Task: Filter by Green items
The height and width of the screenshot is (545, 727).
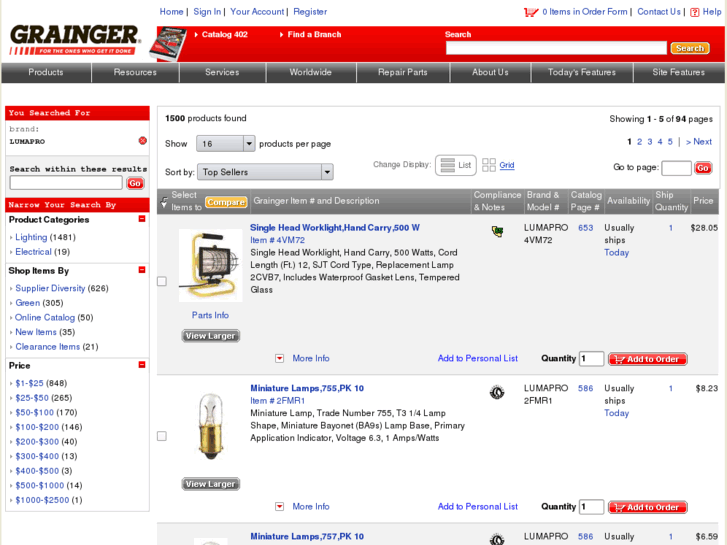Action: 28,303
